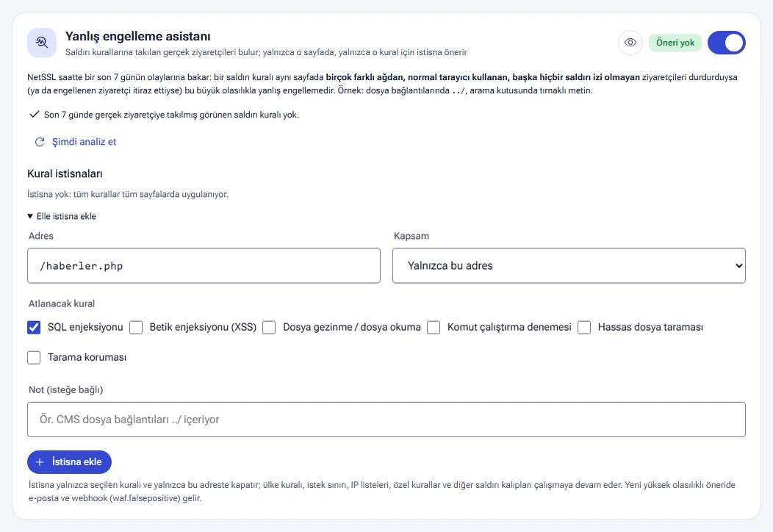Image resolution: width=773 pixels, height=532 pixels.
Task: Check Dosya gezinme / dosya okuma checkbox
Action: tap(269, 328)
